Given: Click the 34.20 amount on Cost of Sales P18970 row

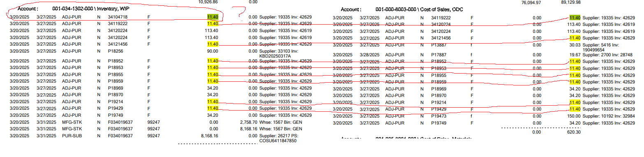Looking at the screenshot, I should (575, 95).
